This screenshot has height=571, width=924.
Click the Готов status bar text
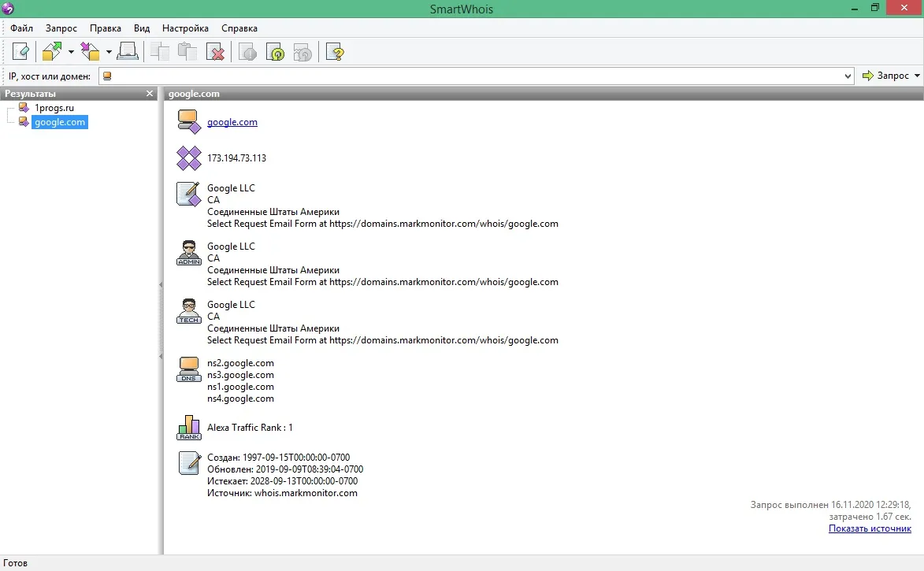coord(15,563)
